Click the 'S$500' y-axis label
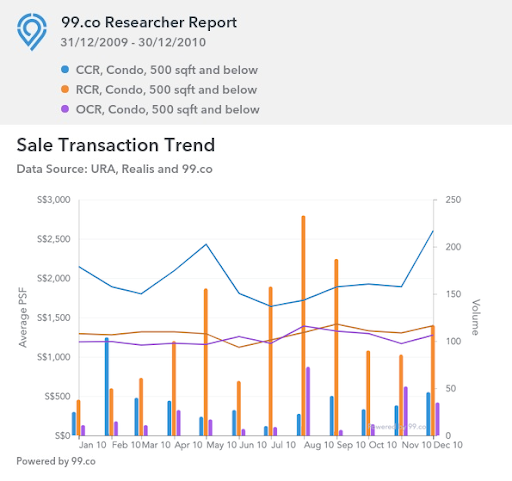This screenshot has width=512, height=481. 58,396
